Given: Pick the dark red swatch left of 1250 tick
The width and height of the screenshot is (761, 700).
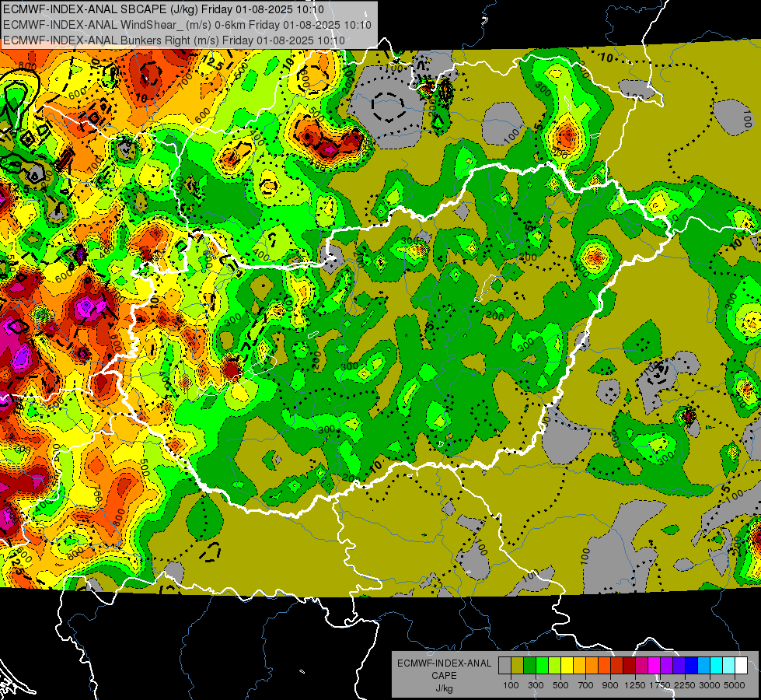Looking at the screenshot, I should [629, 665].
